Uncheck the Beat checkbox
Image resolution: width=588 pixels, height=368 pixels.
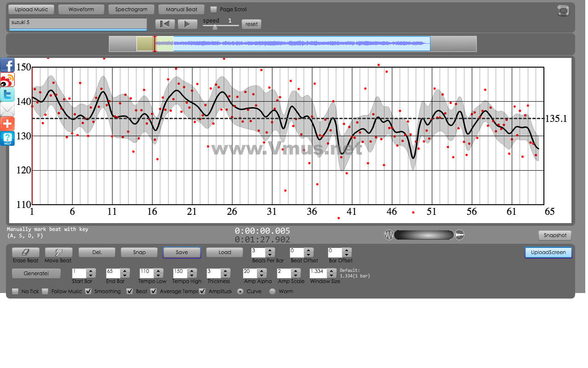pyautogui.click(x=130, y=291)
